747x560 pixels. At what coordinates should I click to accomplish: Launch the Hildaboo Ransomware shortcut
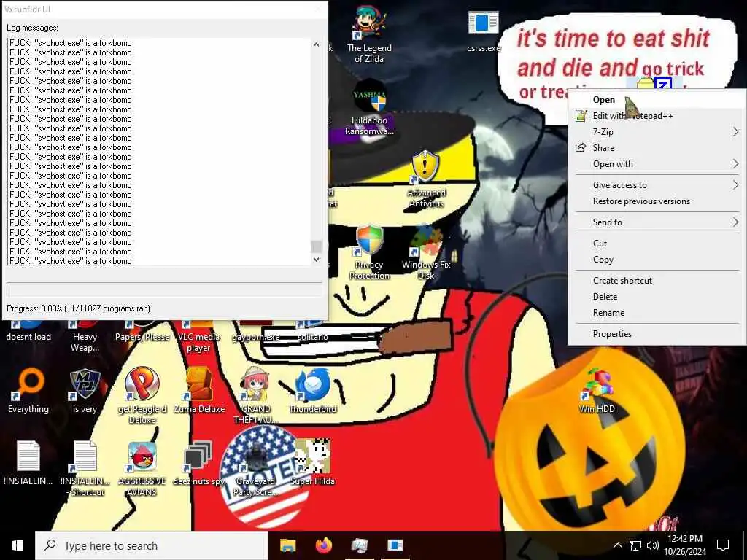click(x=369, y=108)
